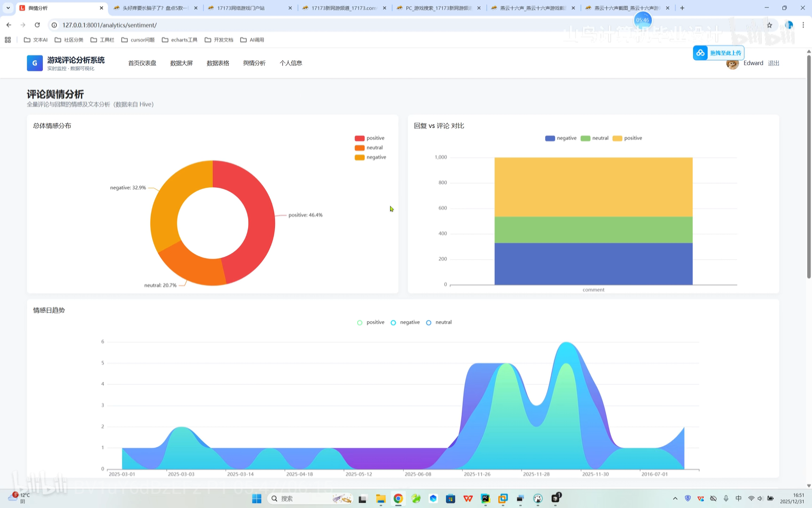Open the bookmarks apps grid icon
This screenshot has width=812, height=508.
point(8,40)
